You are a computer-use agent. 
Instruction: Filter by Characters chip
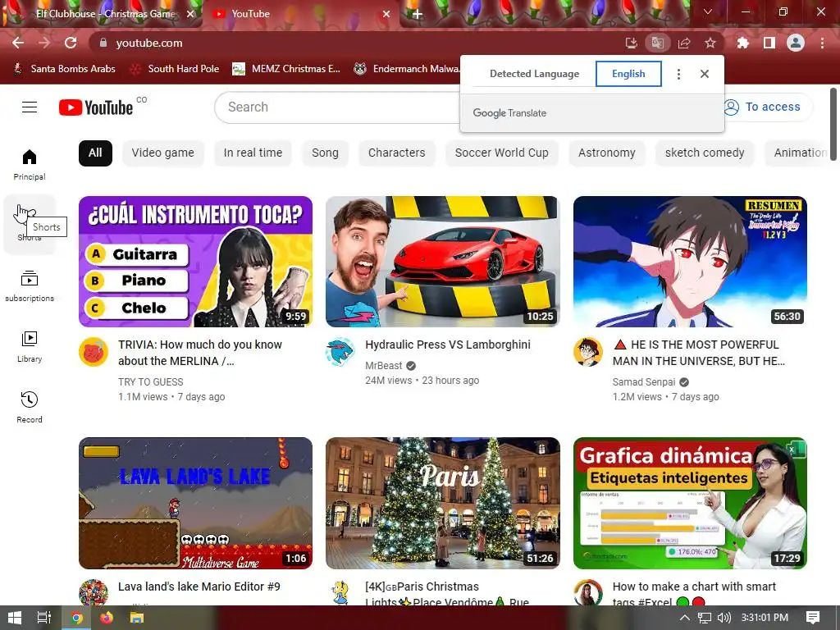click(x=396, y=153)
